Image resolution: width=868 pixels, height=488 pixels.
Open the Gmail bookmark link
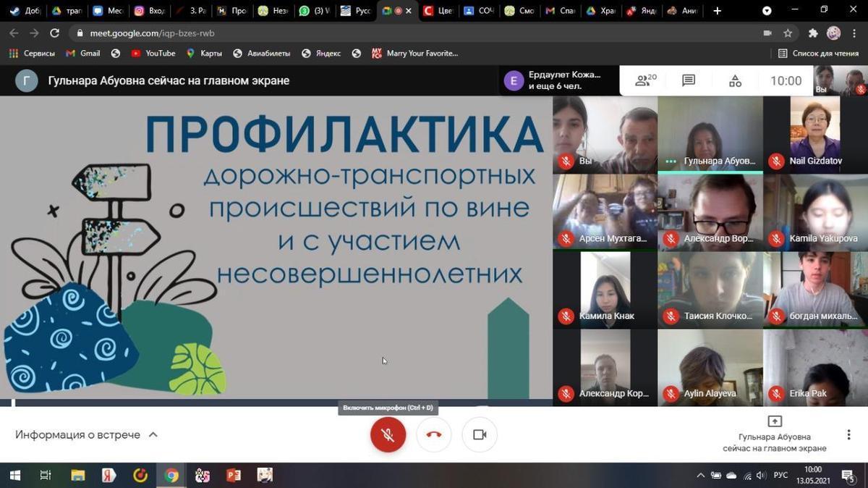point(83,54)
